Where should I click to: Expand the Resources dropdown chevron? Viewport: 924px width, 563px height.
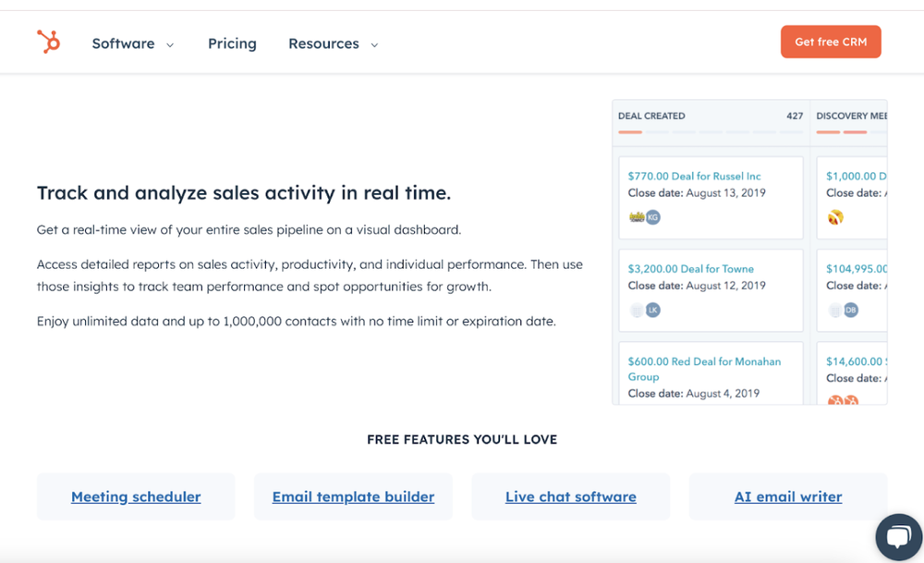374,44
